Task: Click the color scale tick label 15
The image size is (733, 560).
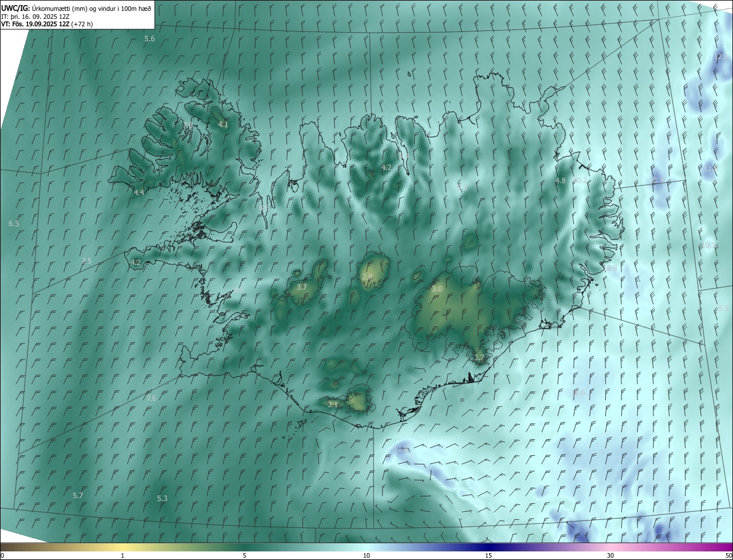Action: click(488, 555)
